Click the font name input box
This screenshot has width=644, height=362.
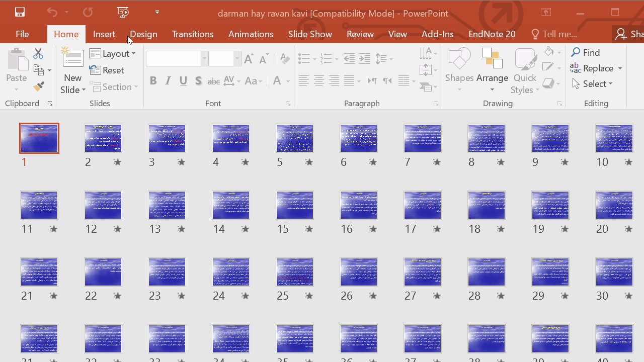click(174, 59)
